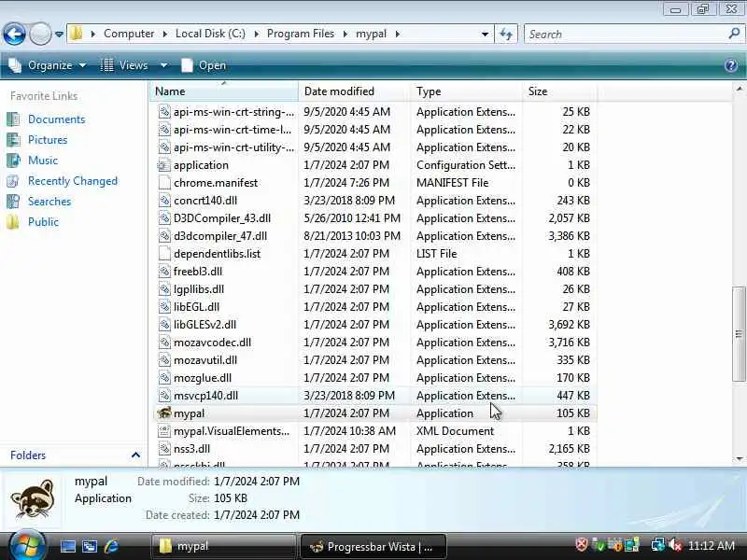Click Open in the toolbar
747x560 pixels.
click(x=204, y=65)
